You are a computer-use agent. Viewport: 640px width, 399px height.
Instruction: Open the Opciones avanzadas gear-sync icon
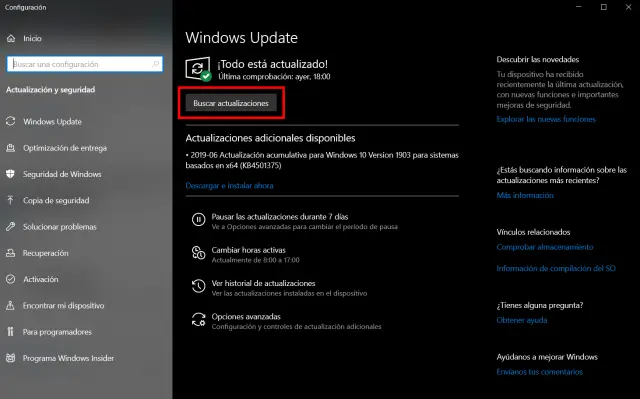click(x=198, y=319)
